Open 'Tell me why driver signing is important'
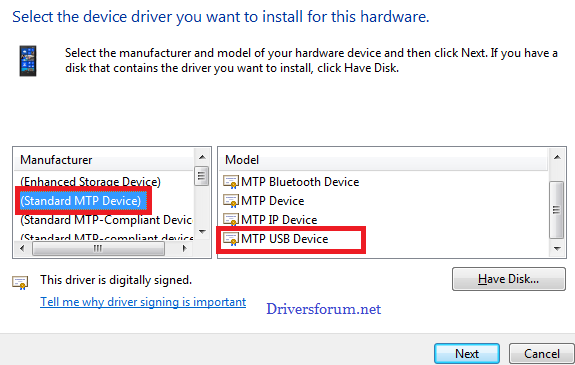The image size is (575, 365). click(x=143, y=302)
